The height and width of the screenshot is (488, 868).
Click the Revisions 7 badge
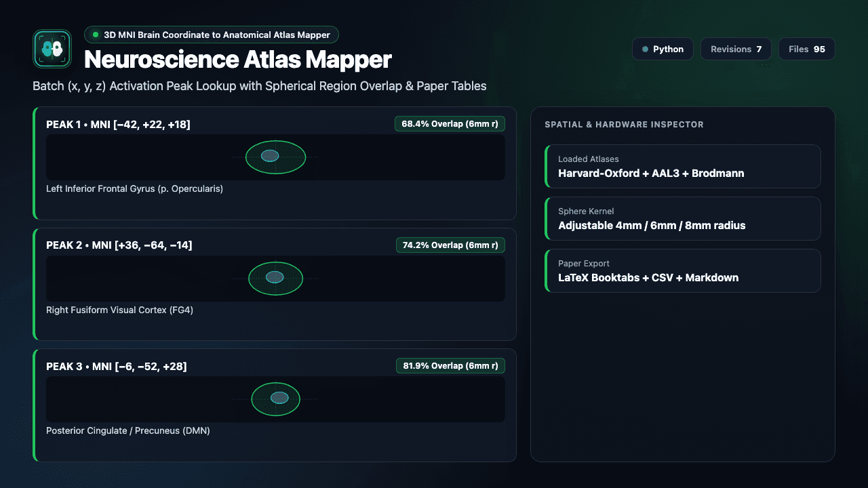(736, 49)
